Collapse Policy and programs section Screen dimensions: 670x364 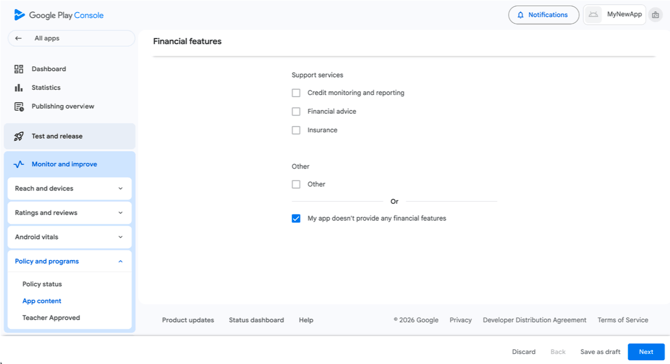(x=70, y=261)
